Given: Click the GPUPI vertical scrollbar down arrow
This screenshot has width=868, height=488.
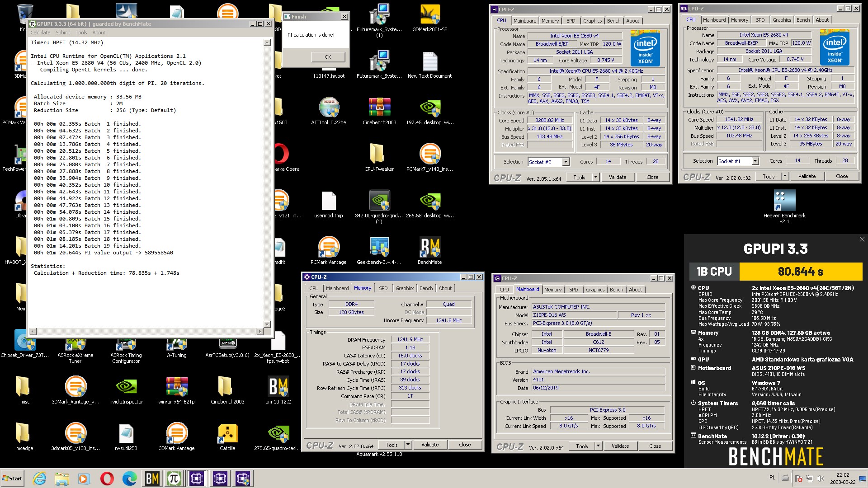Looking at the screenshot, I should click(x=267, y=324).
